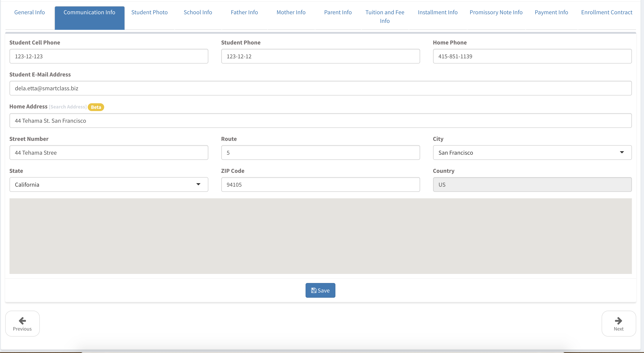Open the Tuition and Fee Info tab

click(x=385, y=16)
